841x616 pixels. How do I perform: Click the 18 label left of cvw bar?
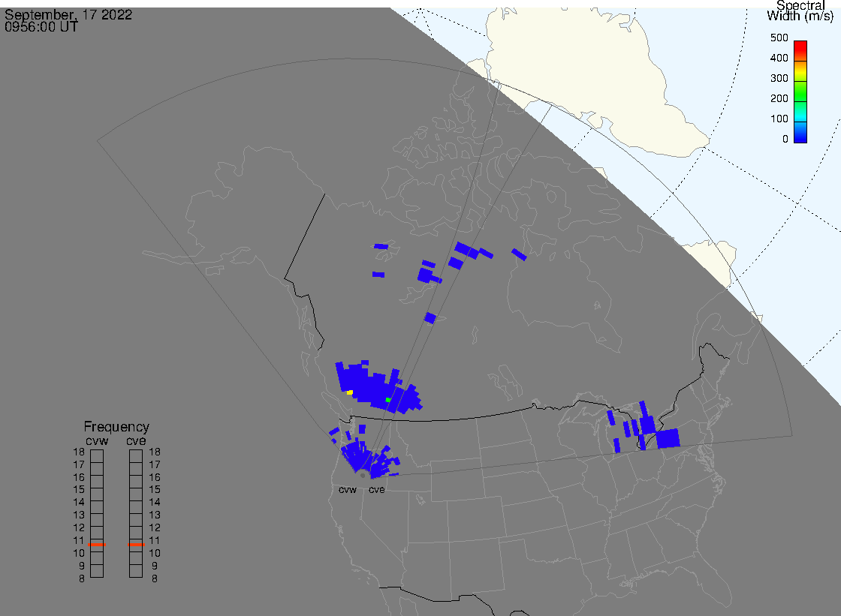point(79,452)
